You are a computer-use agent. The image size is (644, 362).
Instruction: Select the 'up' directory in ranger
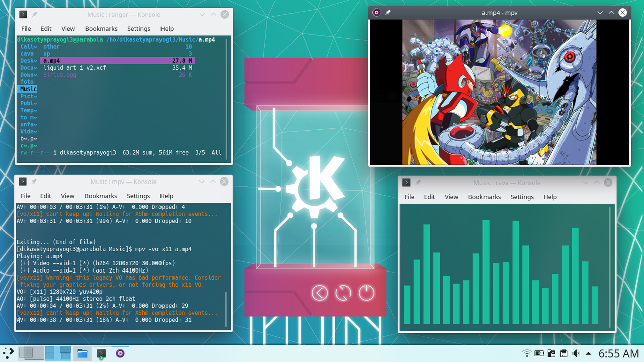(x=47, y=54)
